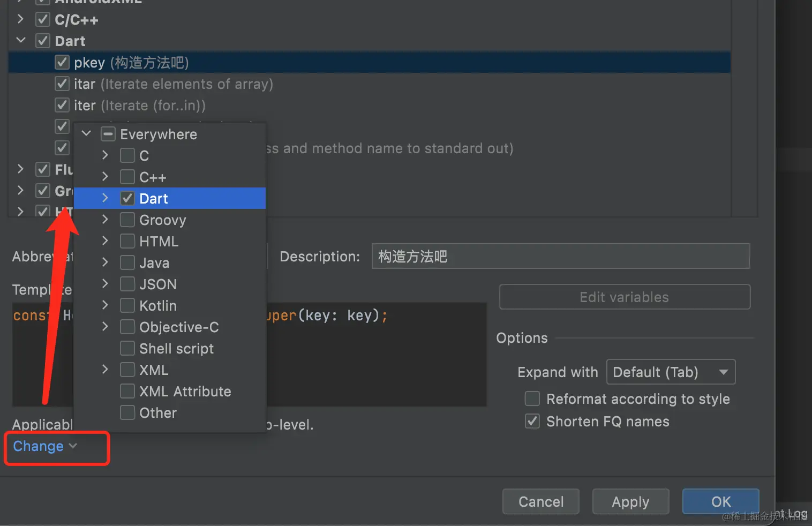Uncheck the Dart context checkbox
Viewport: 812px width, 526px height.
pos(127,199)
